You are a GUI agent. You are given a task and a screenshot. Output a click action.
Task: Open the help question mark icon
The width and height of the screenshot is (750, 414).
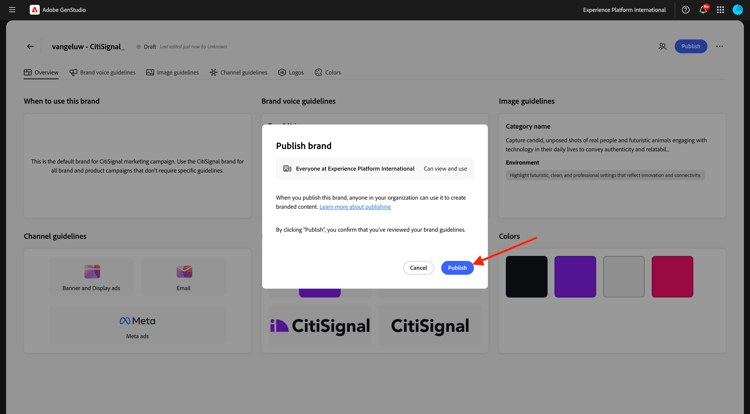click(x=685, y=10)
